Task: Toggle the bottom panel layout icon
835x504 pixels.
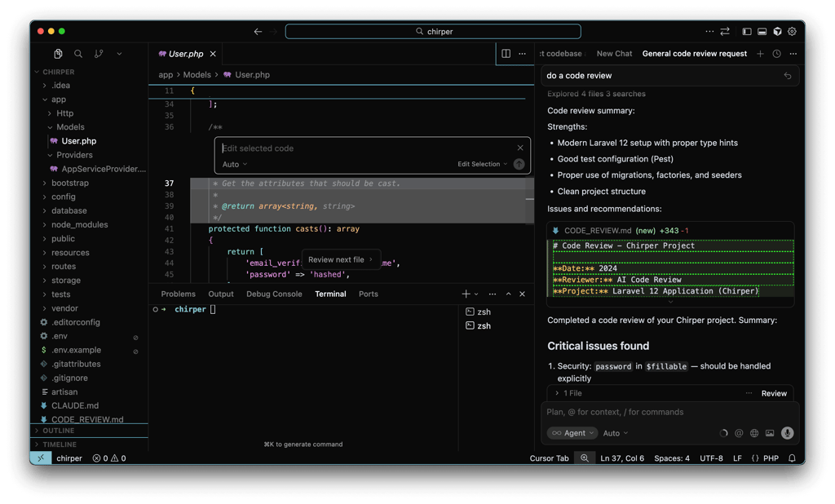Action: 762,32
